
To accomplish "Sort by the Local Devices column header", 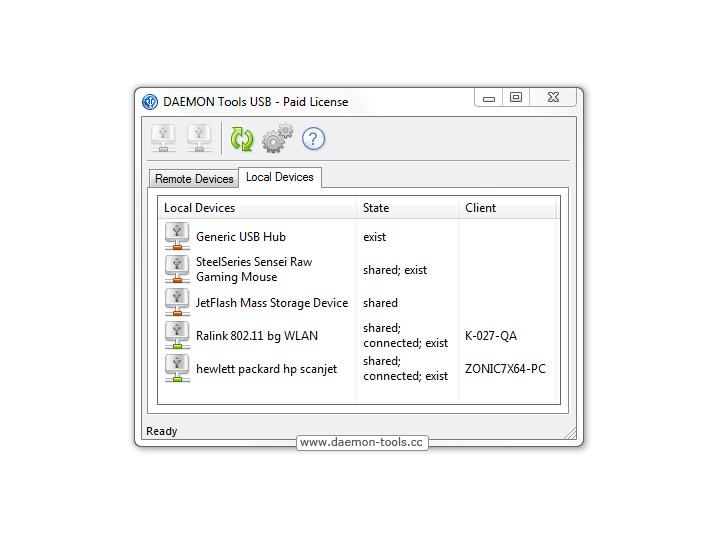I will pyautogui.click(x=258, y=208).
